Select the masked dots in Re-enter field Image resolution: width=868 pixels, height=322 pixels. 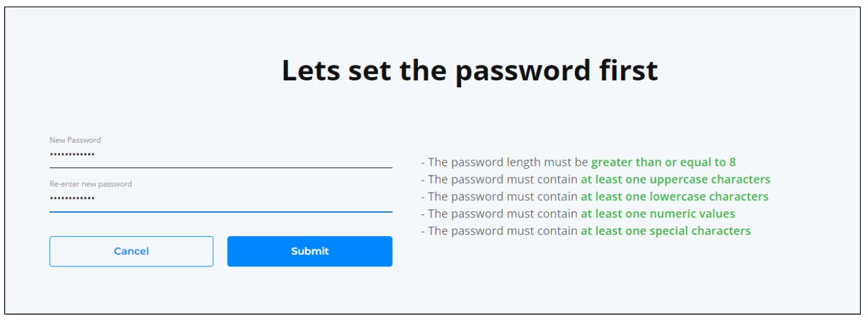coord(72,198)
